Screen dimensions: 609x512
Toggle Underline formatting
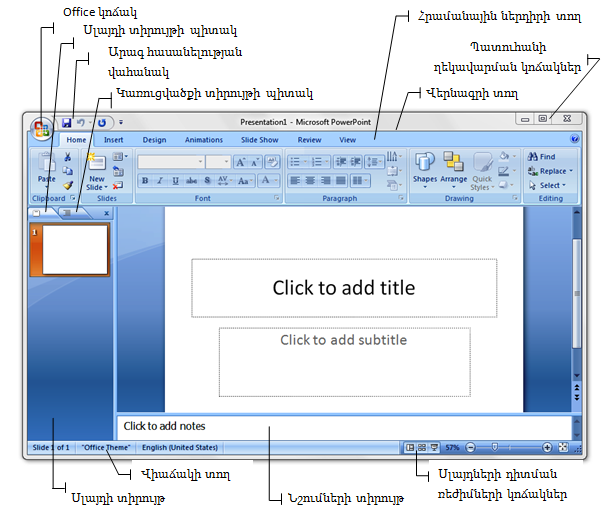pos(176,181)
